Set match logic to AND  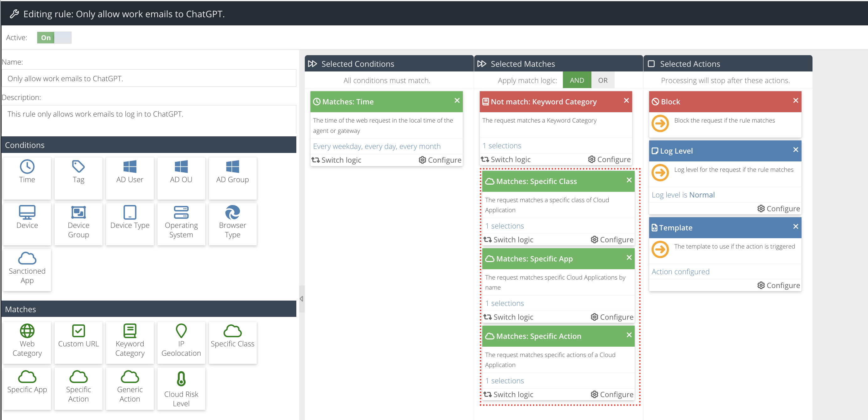577,80
